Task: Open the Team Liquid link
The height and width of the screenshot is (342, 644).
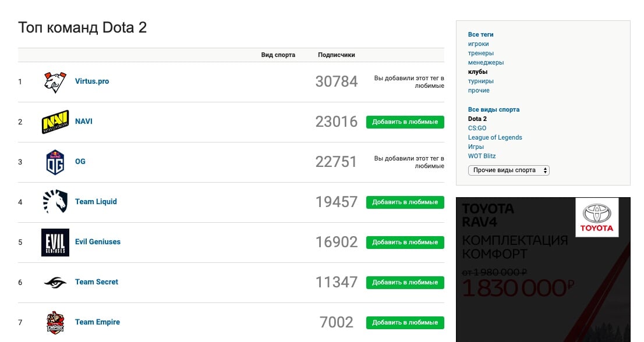Action: [95, 202]
